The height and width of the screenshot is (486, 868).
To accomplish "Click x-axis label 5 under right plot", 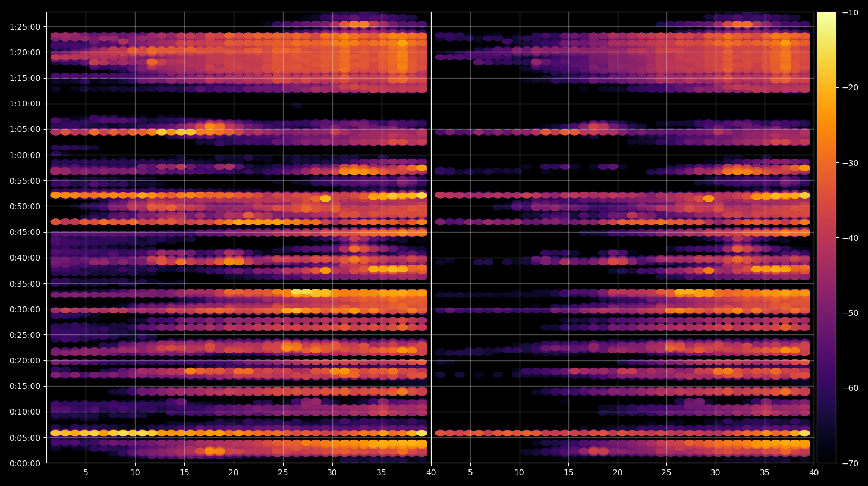I will click(470, 473).
